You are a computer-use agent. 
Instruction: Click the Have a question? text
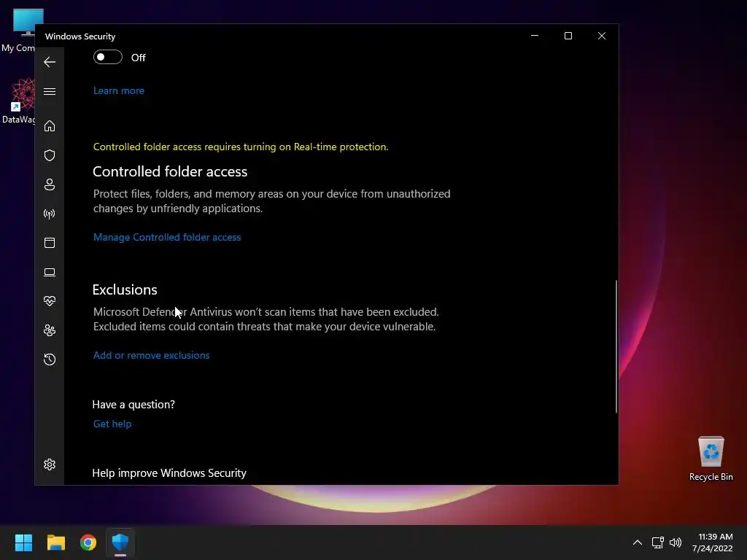point(133,404)
